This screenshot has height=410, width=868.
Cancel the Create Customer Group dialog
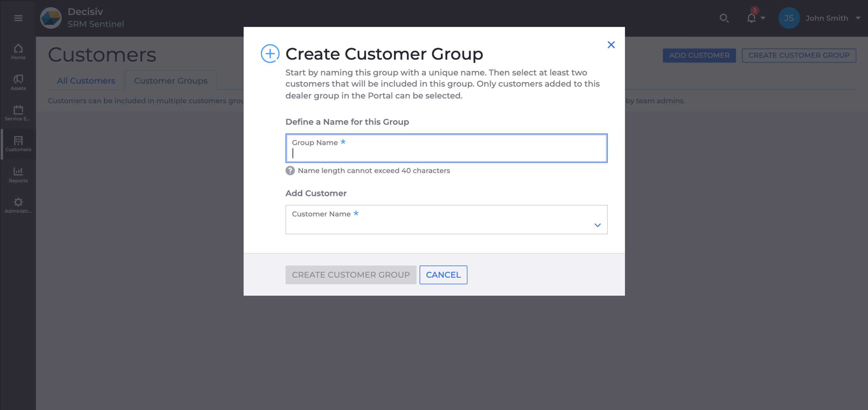(x=443, y=274)
